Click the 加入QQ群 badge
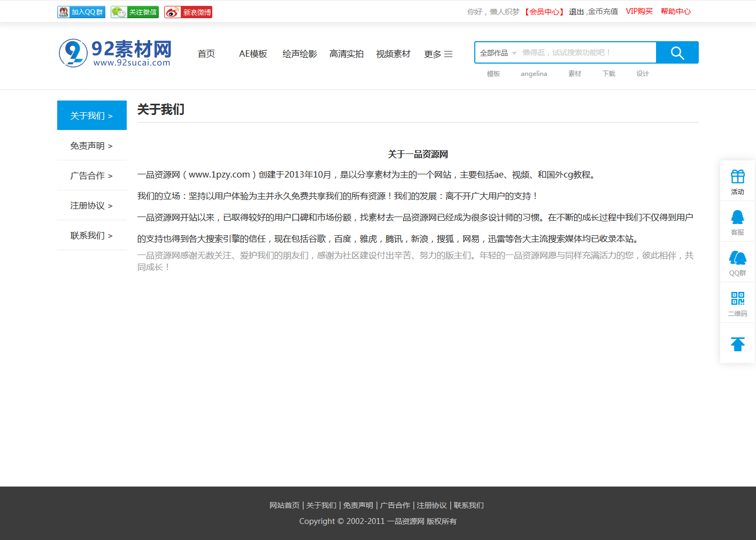 tap(81, 12)
